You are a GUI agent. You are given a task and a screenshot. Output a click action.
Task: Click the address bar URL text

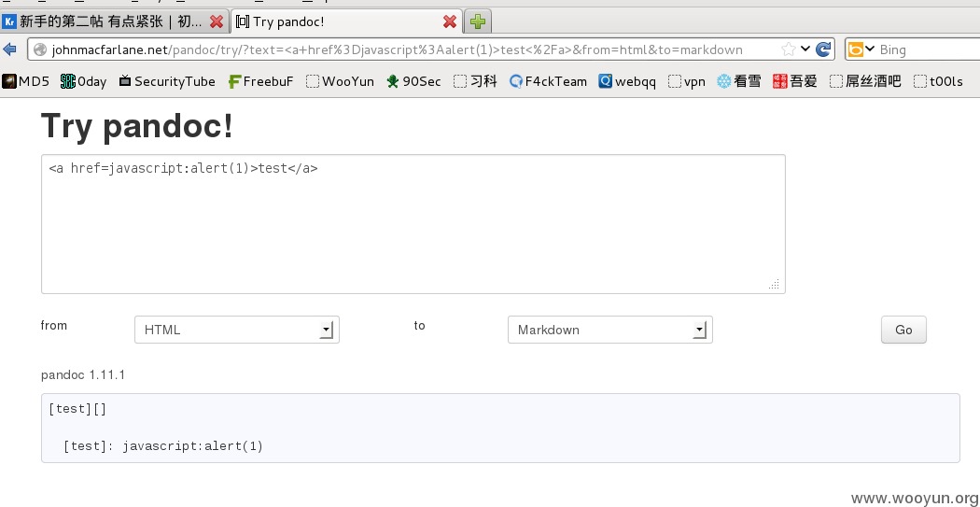(x=397, y=50)
